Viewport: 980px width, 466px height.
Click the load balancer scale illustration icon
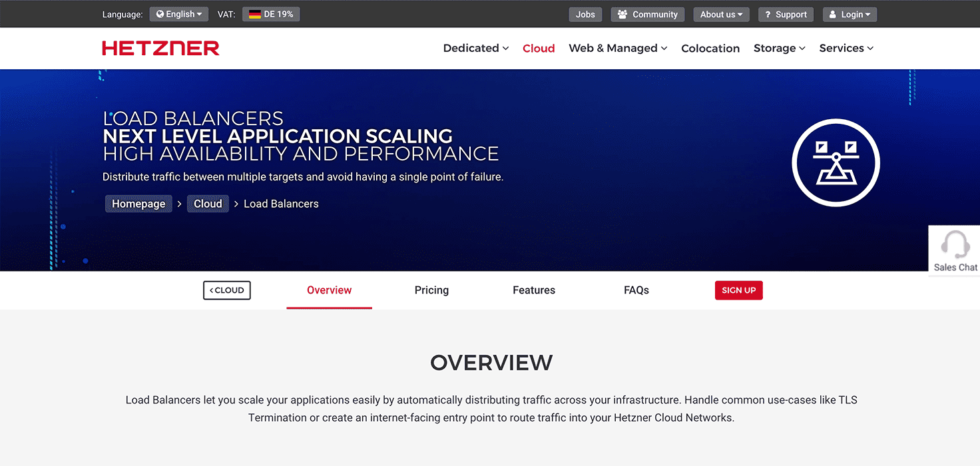tap(836, 162)
